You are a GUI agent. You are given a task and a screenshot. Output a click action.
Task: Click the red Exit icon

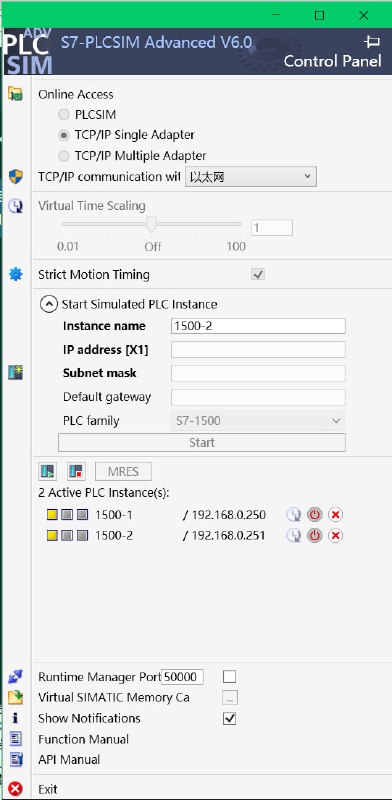tap(16, 789)
